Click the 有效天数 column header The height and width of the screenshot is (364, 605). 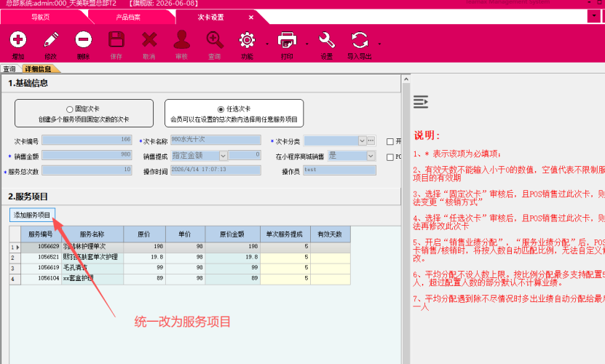[x=331, y=234]
